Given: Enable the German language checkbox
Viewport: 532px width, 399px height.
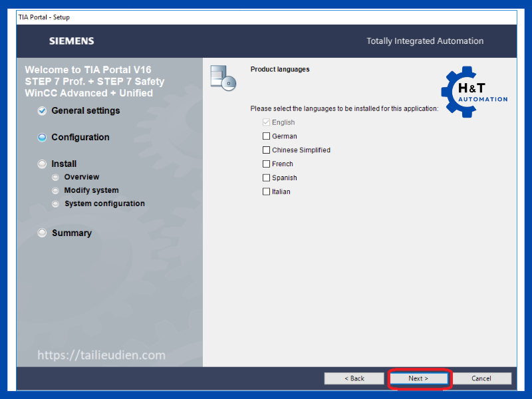Looking at the screenshot, I should coord(267,136).
